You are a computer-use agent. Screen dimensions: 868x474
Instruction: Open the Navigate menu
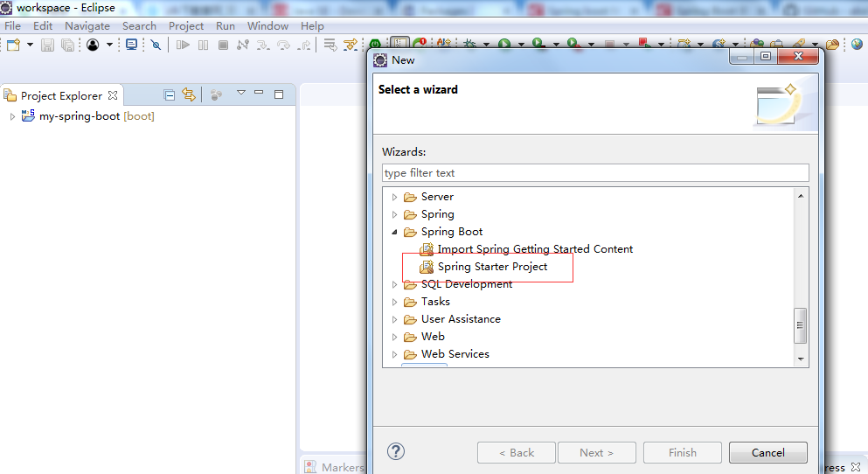point(87,26)
